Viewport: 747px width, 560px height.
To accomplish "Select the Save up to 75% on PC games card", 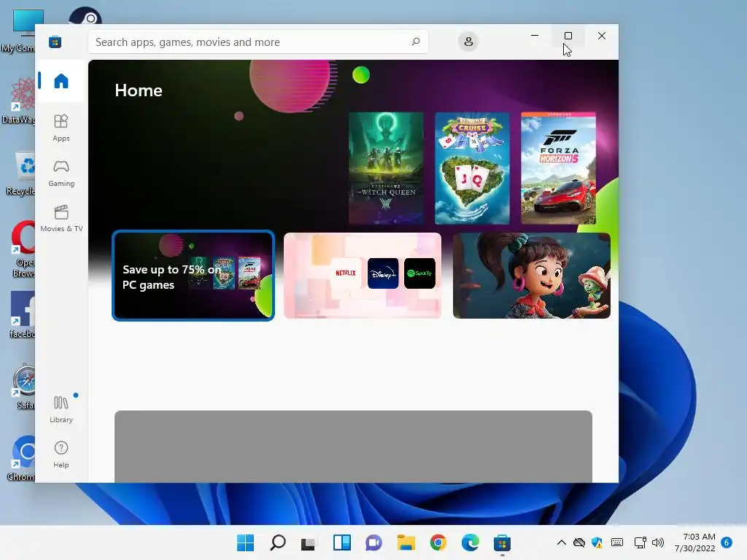I will [193, 276].
